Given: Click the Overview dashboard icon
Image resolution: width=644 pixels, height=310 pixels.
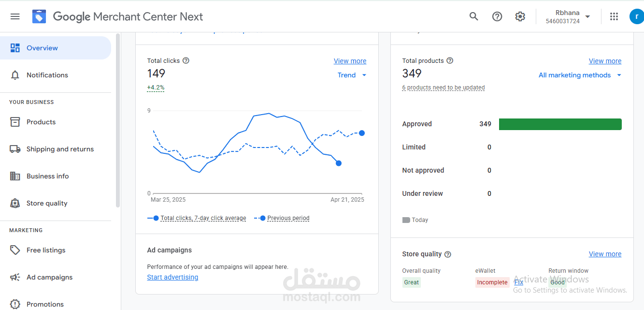Looking at the screenshot, I should 15,48.
